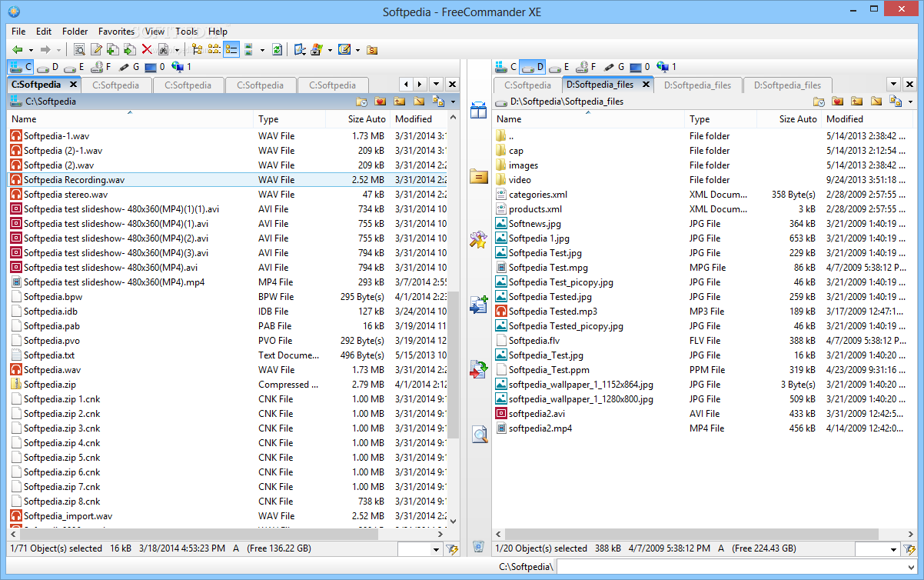The height and width of the screenshot is (580, 924).
Task: Open the favorite tools dropdown arrow
Action: pyautogui.click(x=357, y=50)
